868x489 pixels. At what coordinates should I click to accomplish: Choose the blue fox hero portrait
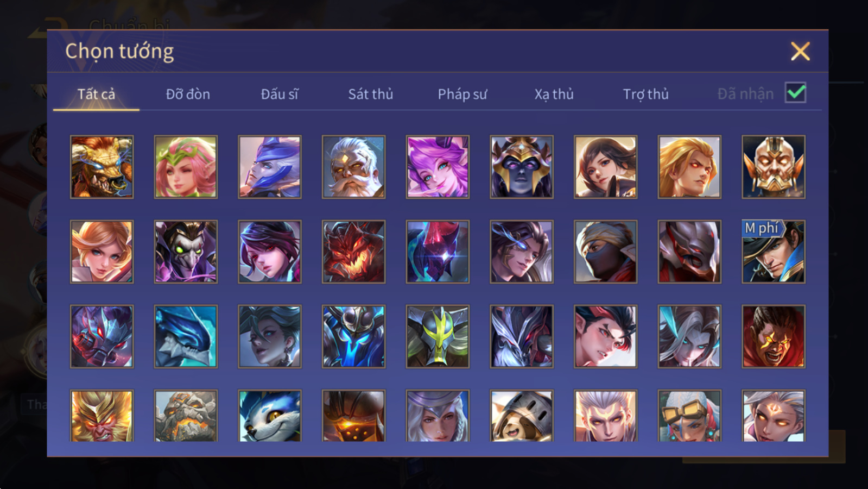coord(269,416)
